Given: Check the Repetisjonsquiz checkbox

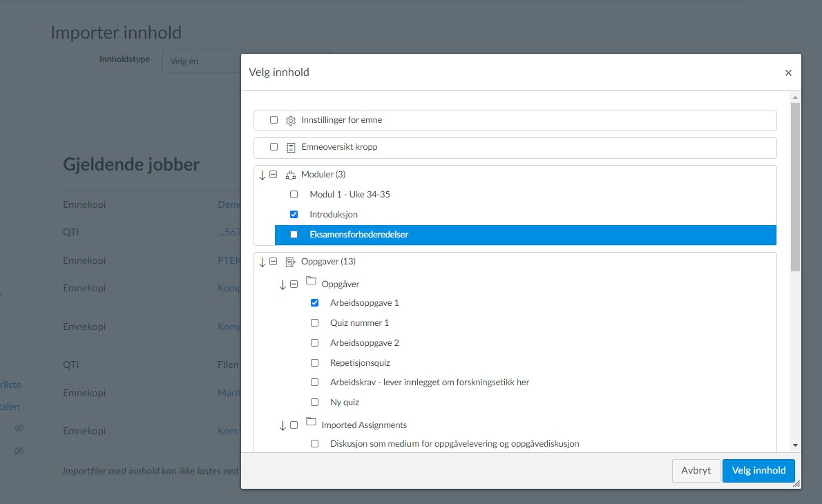Looking at the screenshot, I should [x=314, y=362].
